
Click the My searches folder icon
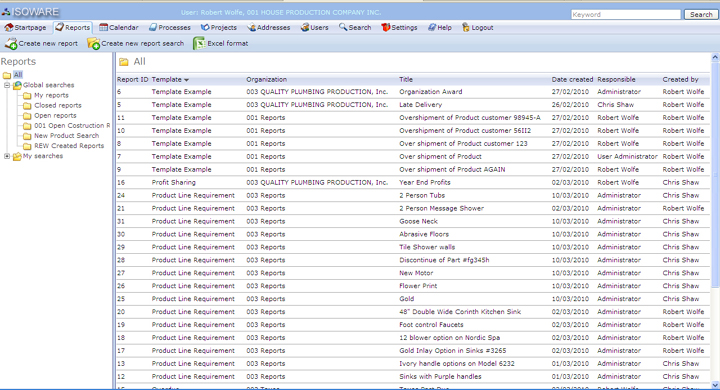[x=17, y=156]
